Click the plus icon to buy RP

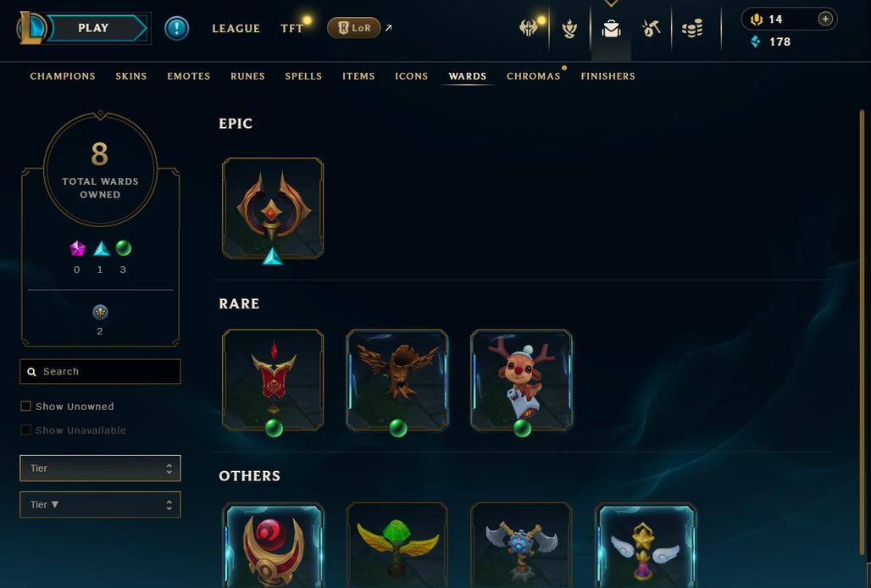pos(825,19)
